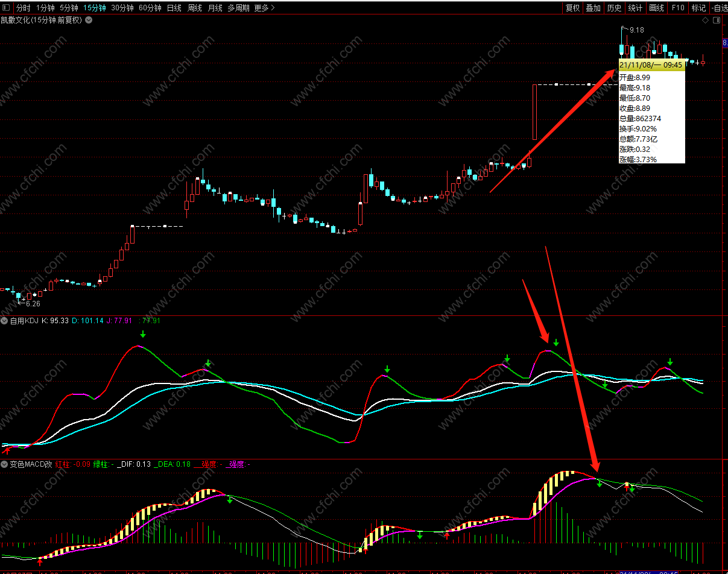Switch to the 日线 daily chart
This screenshot has height=574, width=728.
tap(174, 8)
